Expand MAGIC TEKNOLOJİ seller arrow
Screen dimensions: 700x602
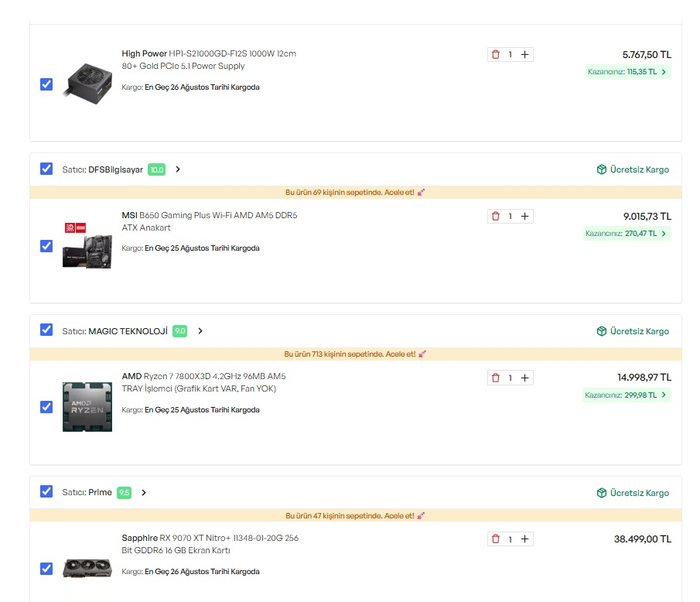(x=200, y=331)
